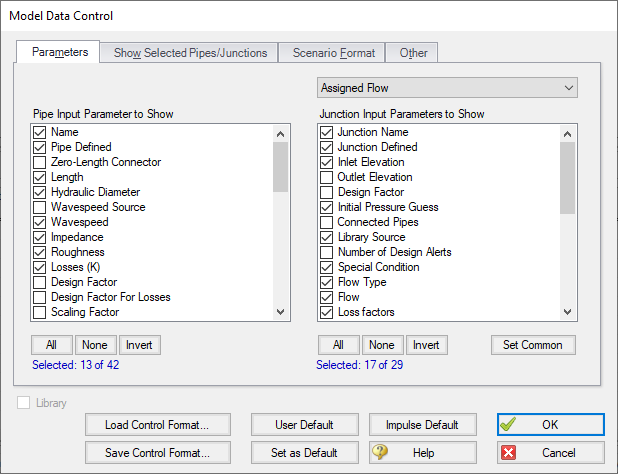Enable the Zero-Length Connector checkbox
Viewport: 618px width, 474px height.
[40, 162]
